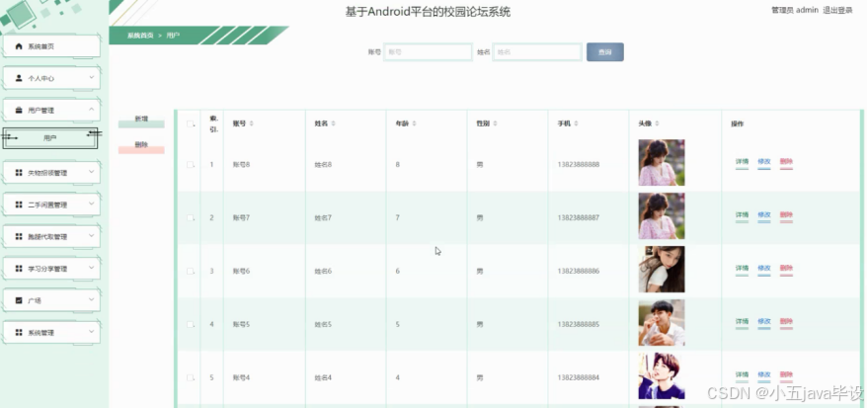Expand the 跑腿代取管理 menu chevron
The height and width of the screenshot is (408, 868).
click(x=92, y=236)
